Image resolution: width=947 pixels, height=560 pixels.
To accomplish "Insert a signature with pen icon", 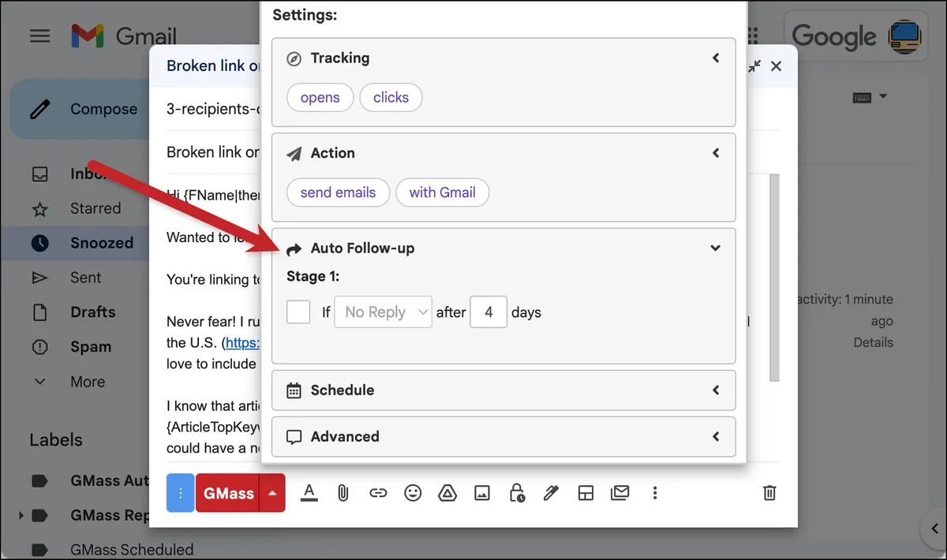I will (x=551, y=493).
